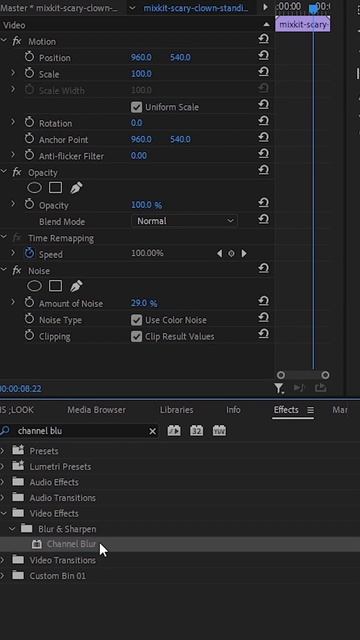Reset the Motion effect

click(x=264, y=39)
